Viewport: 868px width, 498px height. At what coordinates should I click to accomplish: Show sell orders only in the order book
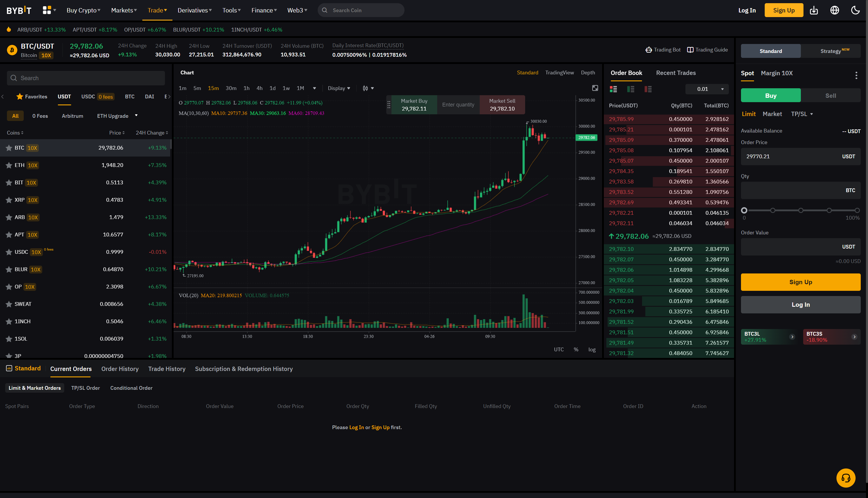pyautogui.click(x=648, y=89)
